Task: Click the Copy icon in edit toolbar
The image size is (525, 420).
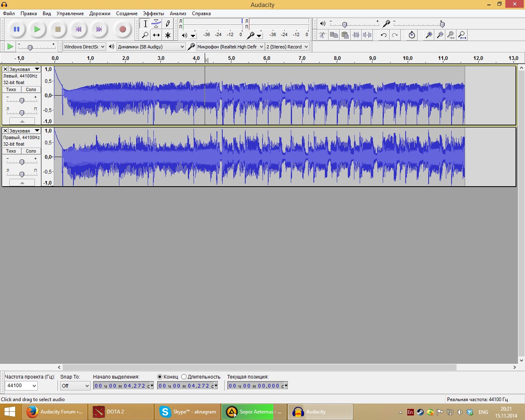Action: pyautogui.click(x=334, y=35)
